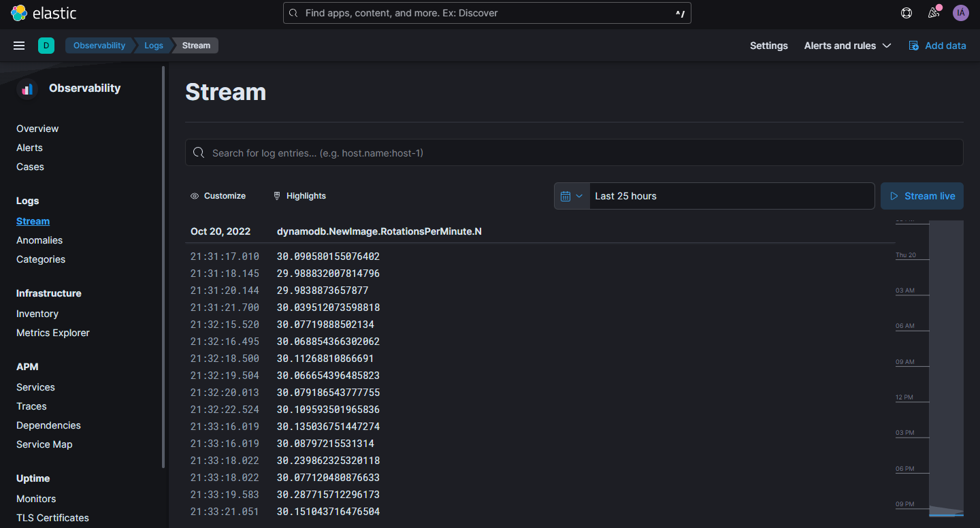The width and height of the screenshot is (980, 528).
Task: Open Inventory under Infrastructure
Action: [37, 314]
